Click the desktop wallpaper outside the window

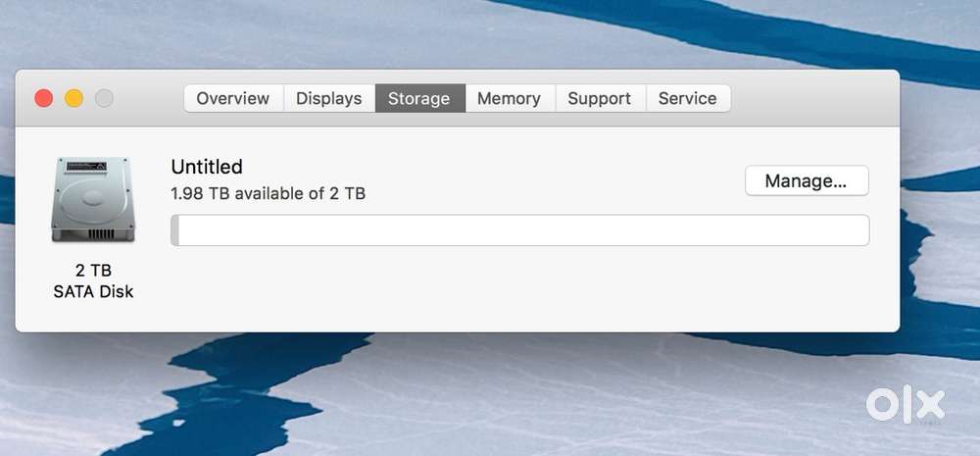click(x=490, y=392)
